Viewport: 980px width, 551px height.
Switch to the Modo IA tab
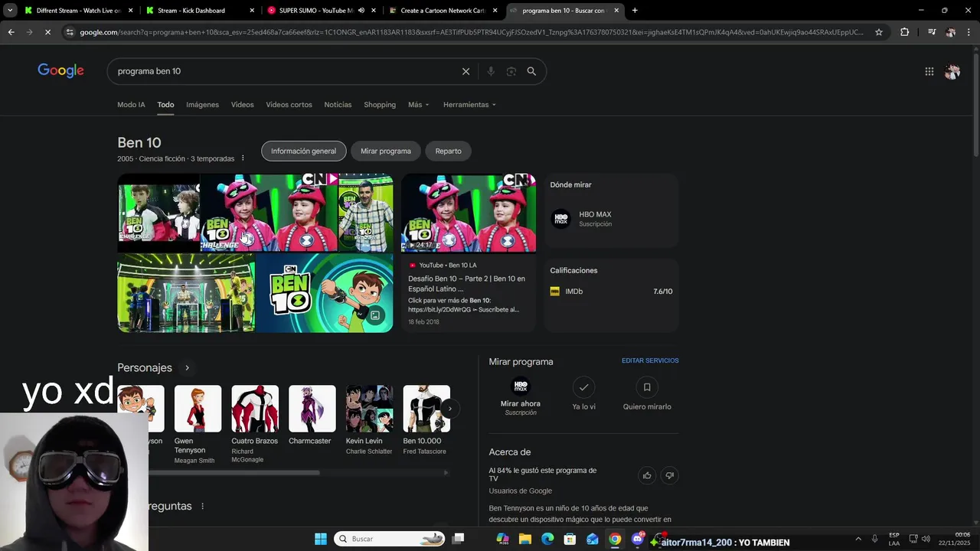[131, 105]
